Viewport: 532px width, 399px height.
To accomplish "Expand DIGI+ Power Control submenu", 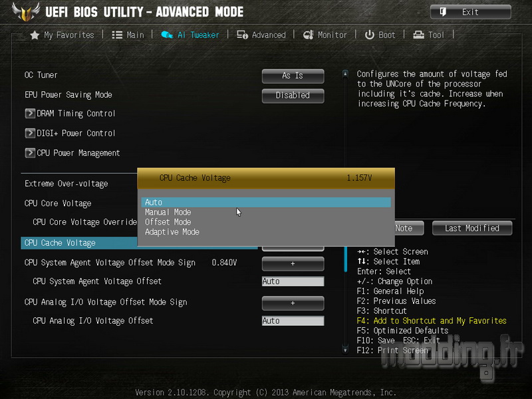I will coord(70,133).
